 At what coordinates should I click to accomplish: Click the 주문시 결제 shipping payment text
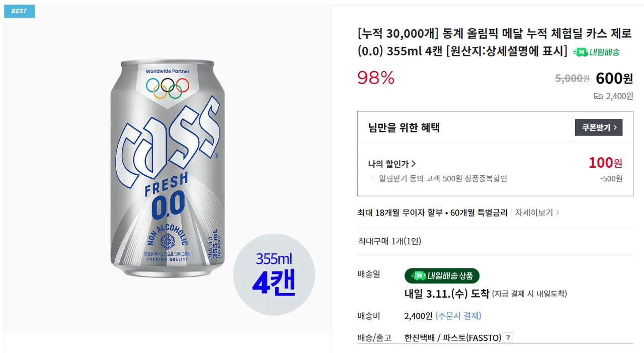coord(458,316)
